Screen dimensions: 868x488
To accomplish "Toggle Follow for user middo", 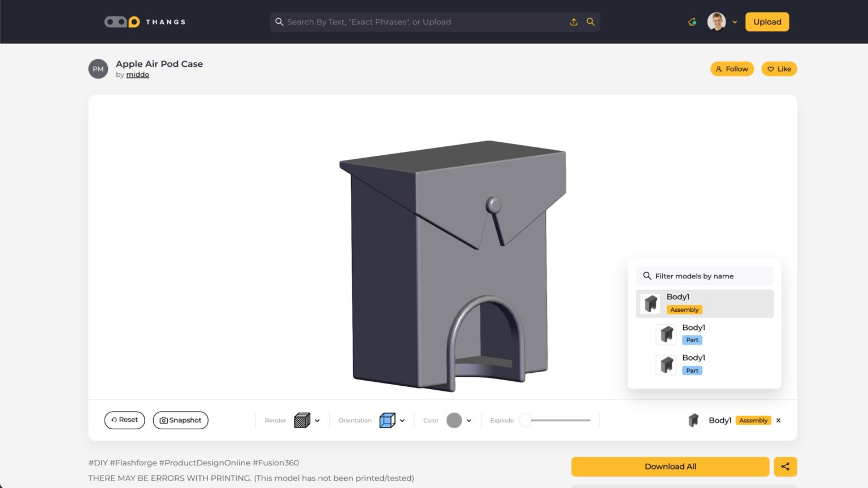I will pyautogui.click(x=732, y=68).
